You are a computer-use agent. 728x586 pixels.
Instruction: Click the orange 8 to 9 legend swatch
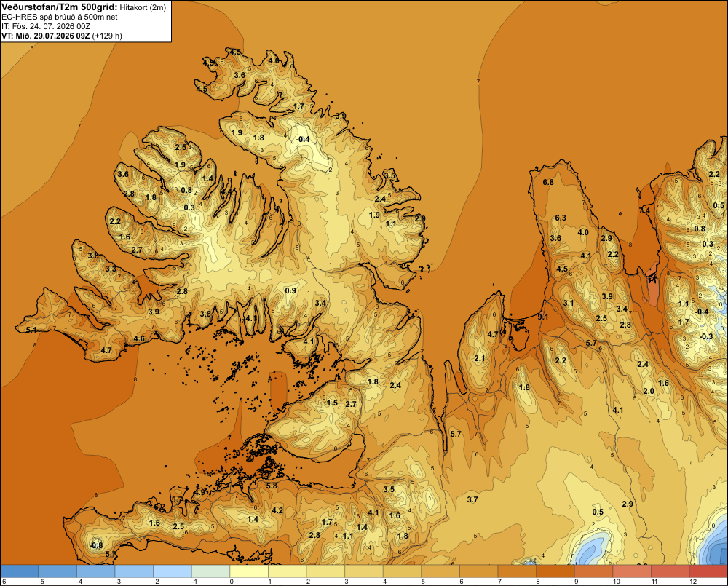point(555,571)
